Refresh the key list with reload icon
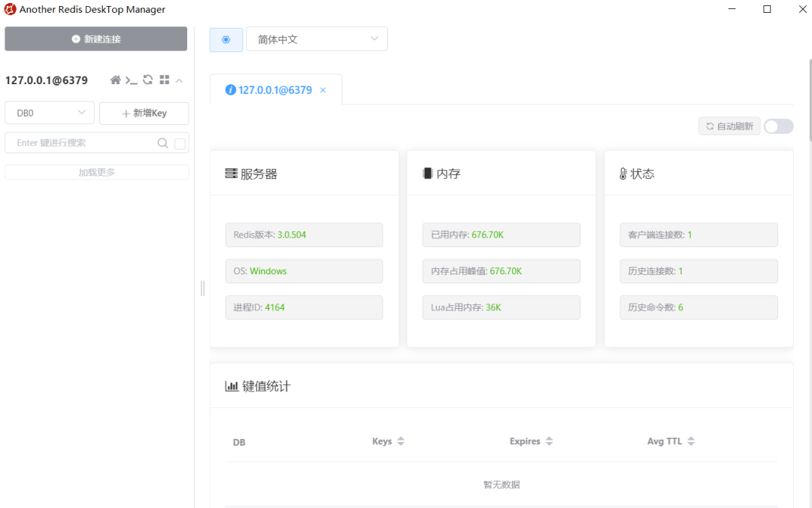 148,80
